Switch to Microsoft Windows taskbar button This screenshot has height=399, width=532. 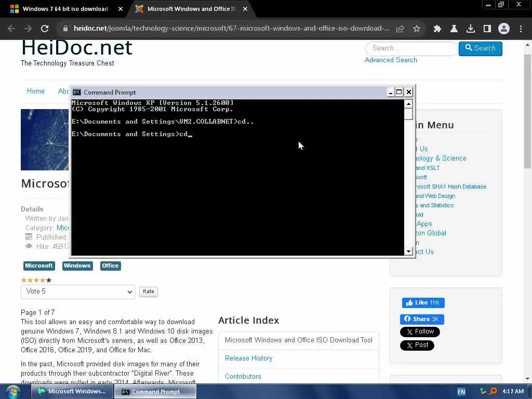[72, 392]
